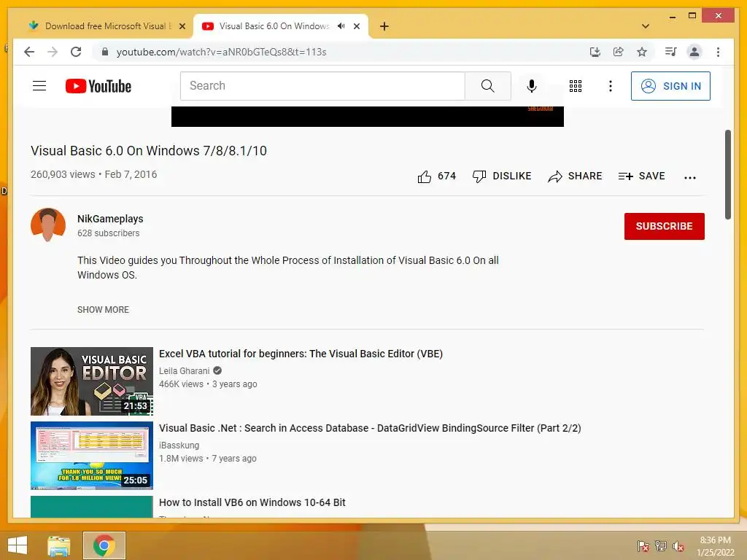
Task: Click the 25:05 DataGridView video thumbnail
Action: coord(91,456)
